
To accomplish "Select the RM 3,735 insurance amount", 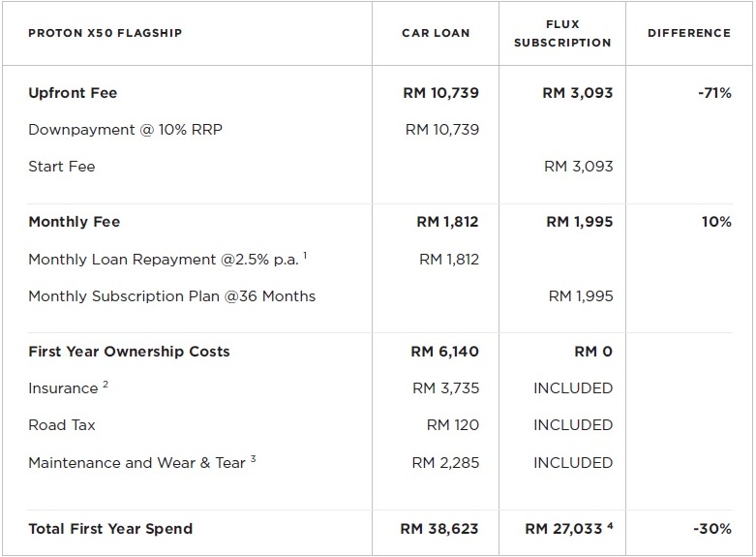I will pyautogui.click(x=445, y=388).
